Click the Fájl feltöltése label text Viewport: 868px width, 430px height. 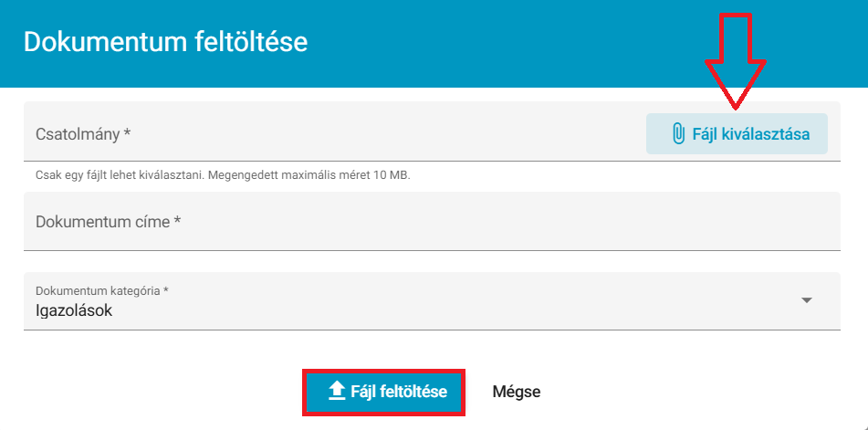[x=399, y=392]
